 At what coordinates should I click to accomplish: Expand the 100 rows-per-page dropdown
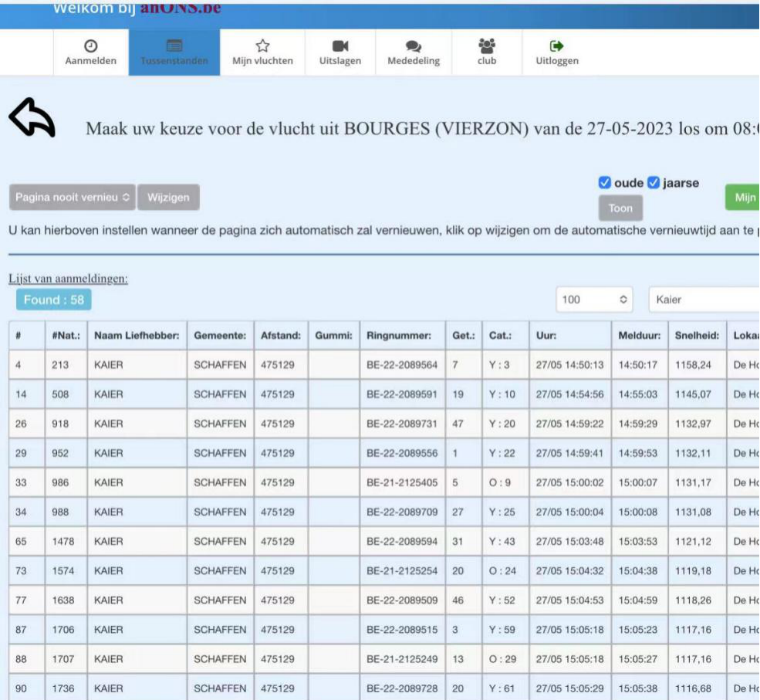tap(593, 299)
